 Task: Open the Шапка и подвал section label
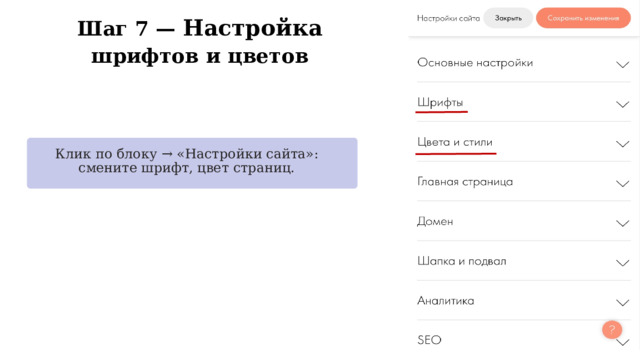(462, 261)
